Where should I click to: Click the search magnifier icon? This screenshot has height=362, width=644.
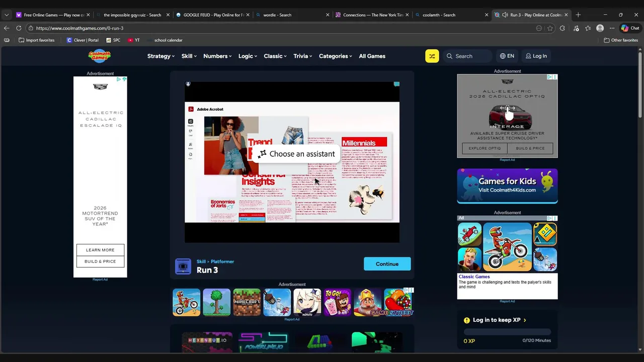click(449, 56)
